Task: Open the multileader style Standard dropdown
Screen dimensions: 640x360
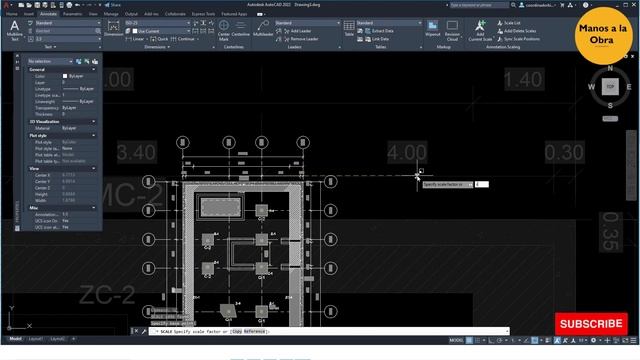Action: (307, 23)
